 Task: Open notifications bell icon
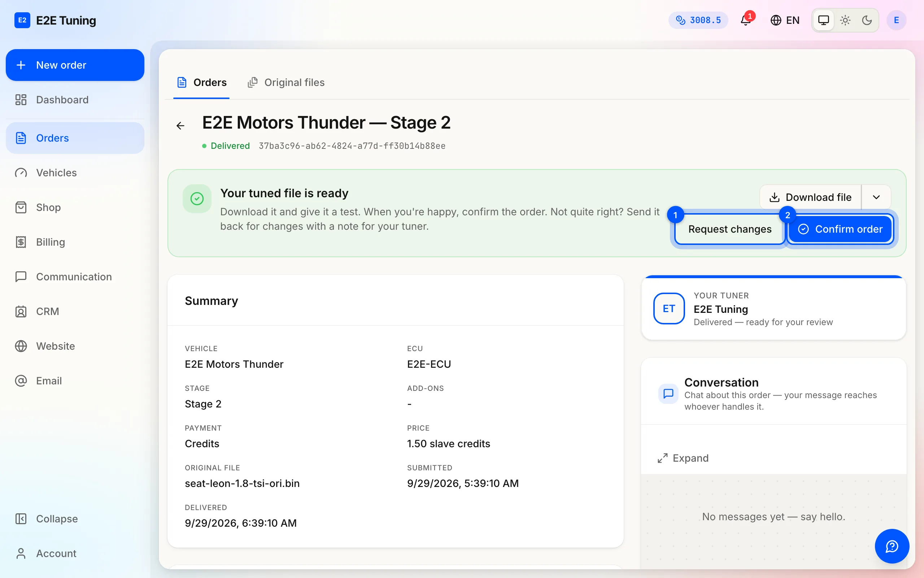(746, 20)
